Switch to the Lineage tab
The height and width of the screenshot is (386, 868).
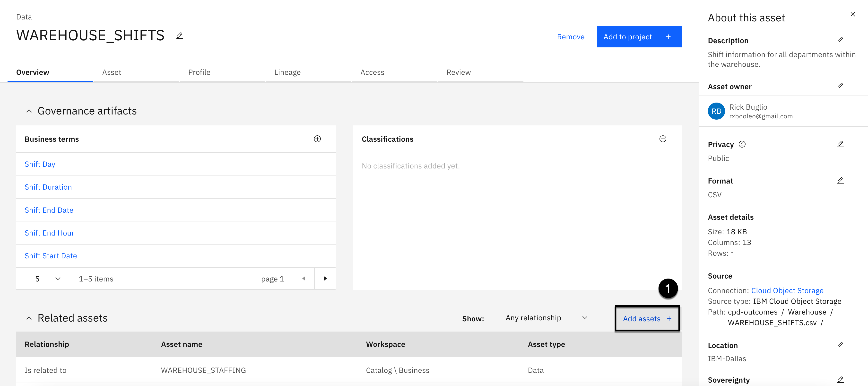pyautogui.click(x=287, y=72)
